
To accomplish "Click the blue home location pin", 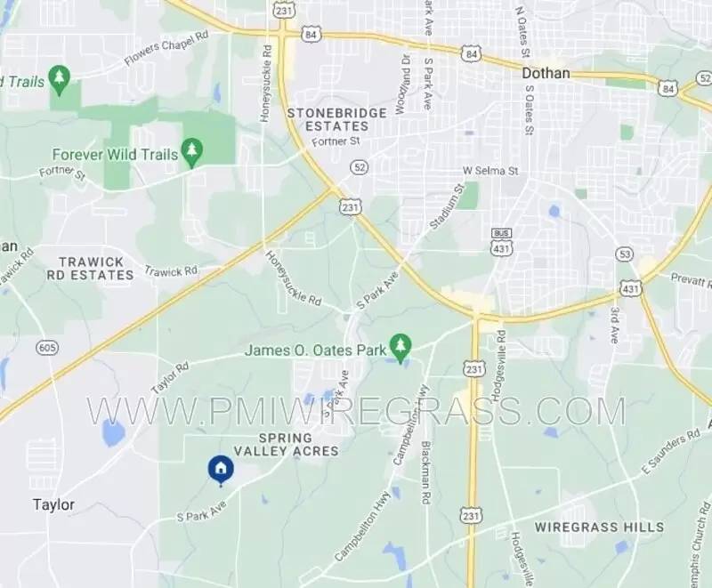I will click(221, 471).
